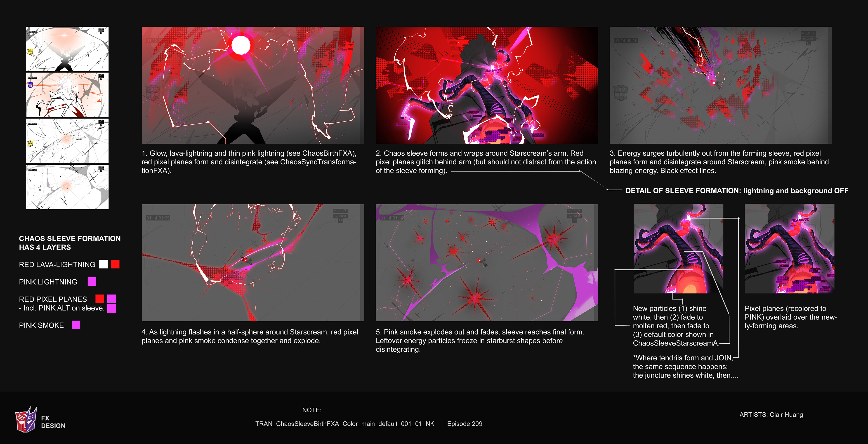
Task: Select the fourth storyboard sketch with X marks
Action: 67,187
